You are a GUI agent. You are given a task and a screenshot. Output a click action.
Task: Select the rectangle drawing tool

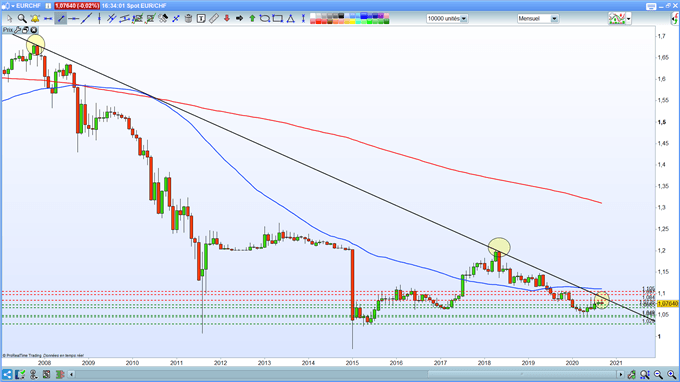pos(278,19)
